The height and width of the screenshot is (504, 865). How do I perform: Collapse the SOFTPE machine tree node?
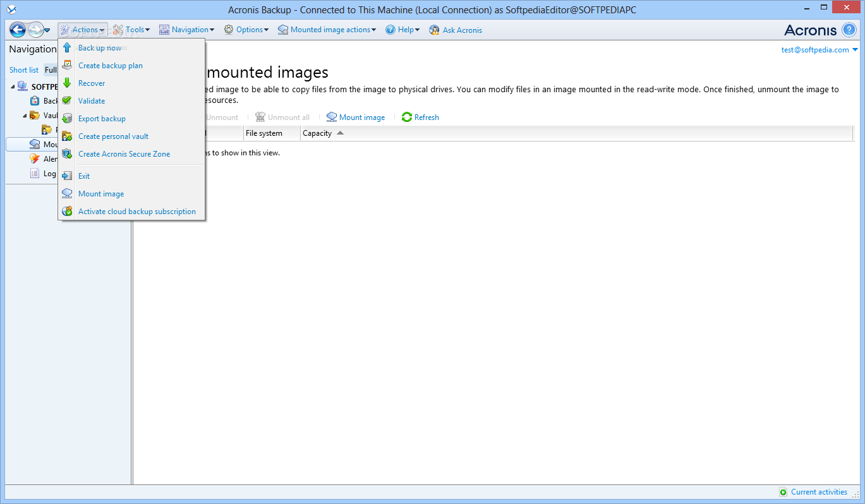(13, 87)
